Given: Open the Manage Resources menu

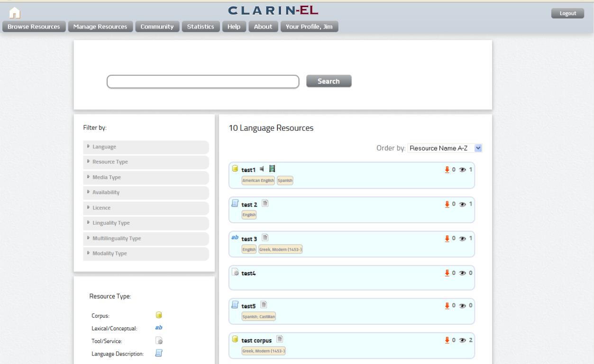Looking at the screenshot, I should click(100, 27).
